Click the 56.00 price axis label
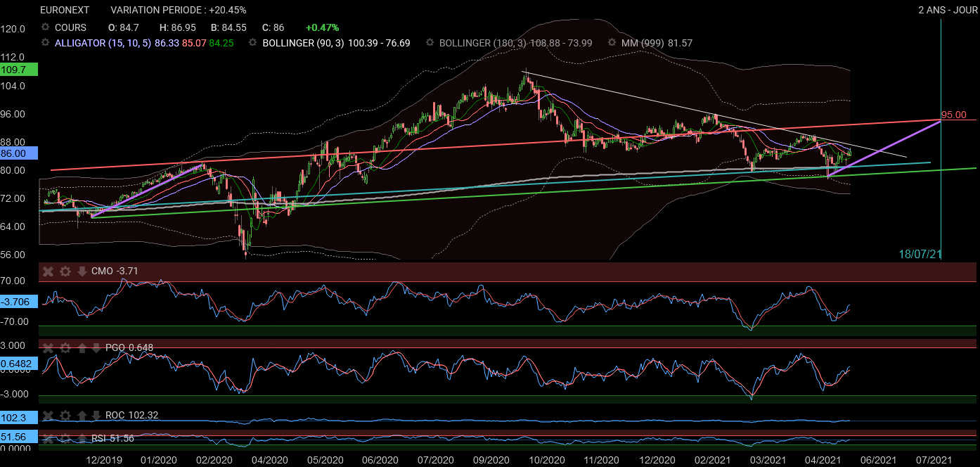 point(14,255)
